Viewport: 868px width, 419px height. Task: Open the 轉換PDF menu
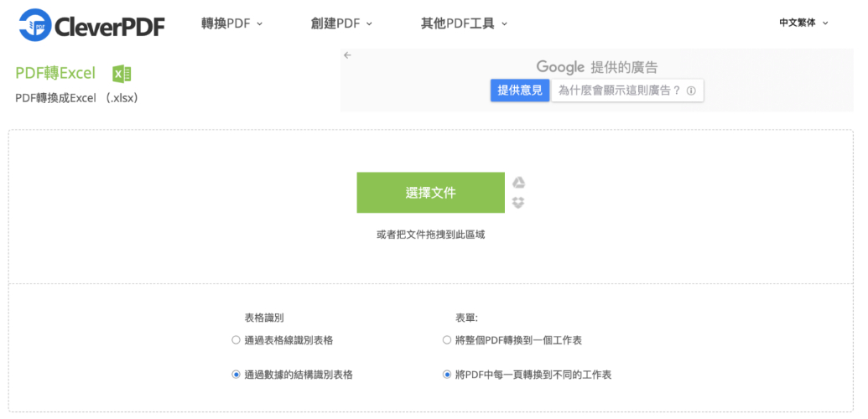(x=231, y=23)
